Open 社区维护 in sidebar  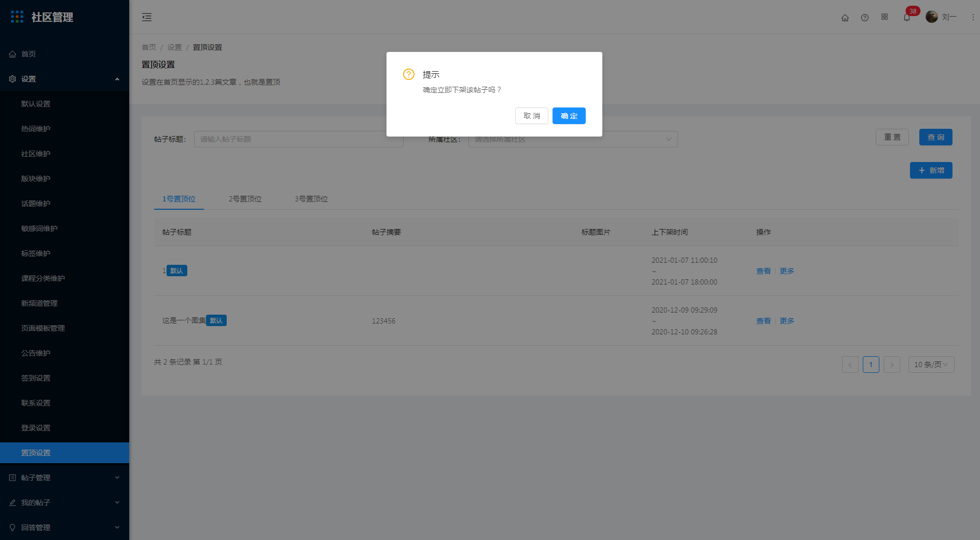click(x=64, y=154)
